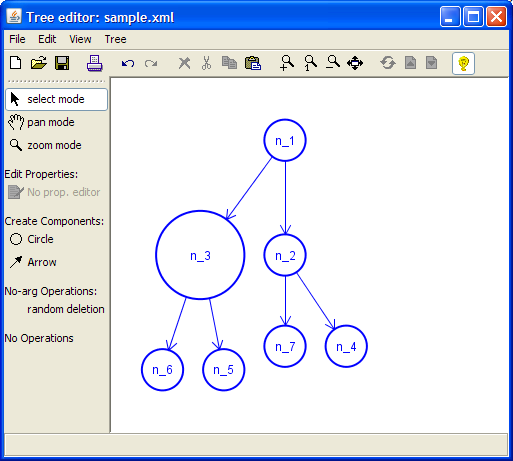Zoom in with the plus magnifier
This screenshot has height=461, width=513.
click(x=287, y=63)
